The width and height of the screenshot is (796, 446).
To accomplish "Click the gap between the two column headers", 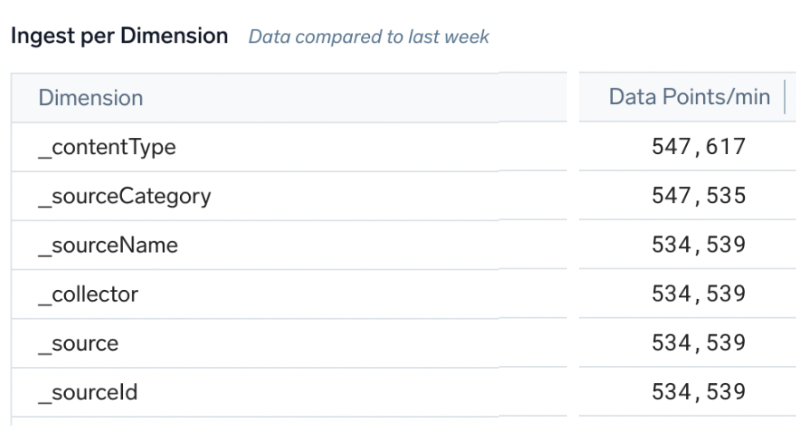I will click(x=572, y=97).
